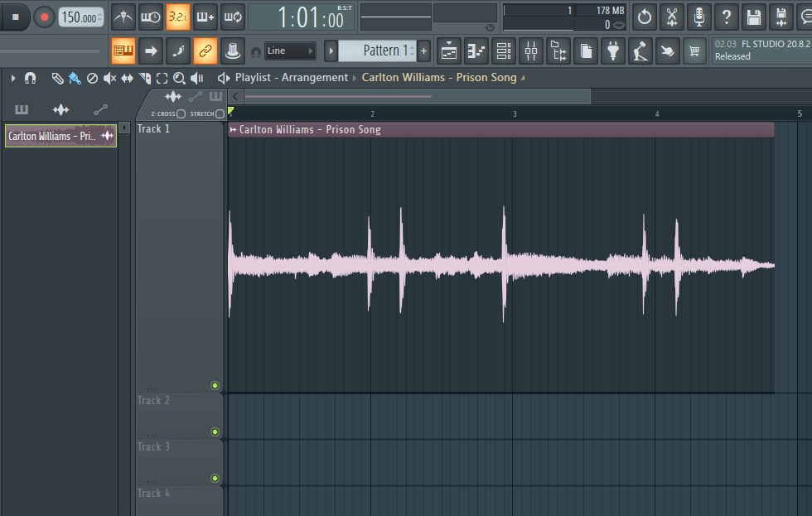Viewport: 812px width, 516px height.
Task: Open touch controllers hand icon
Action: coord(668,51)
